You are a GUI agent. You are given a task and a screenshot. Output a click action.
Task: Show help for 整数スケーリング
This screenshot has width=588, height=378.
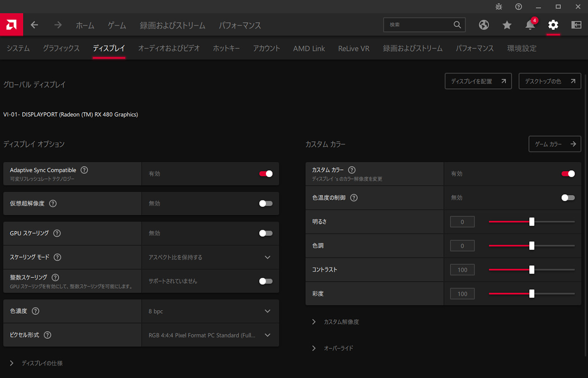point(55,277)
